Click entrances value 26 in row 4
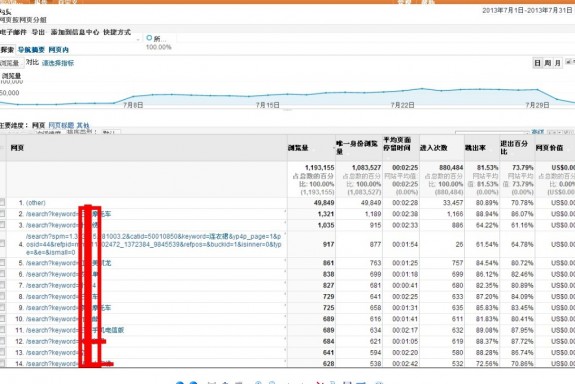Screen dimensions: 575x384 [x=459, y=244]
